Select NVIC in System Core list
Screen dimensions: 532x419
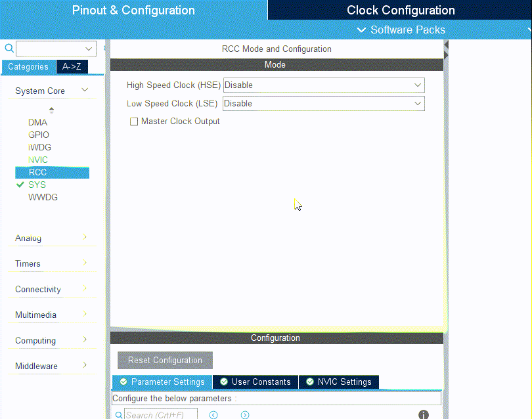38,160
